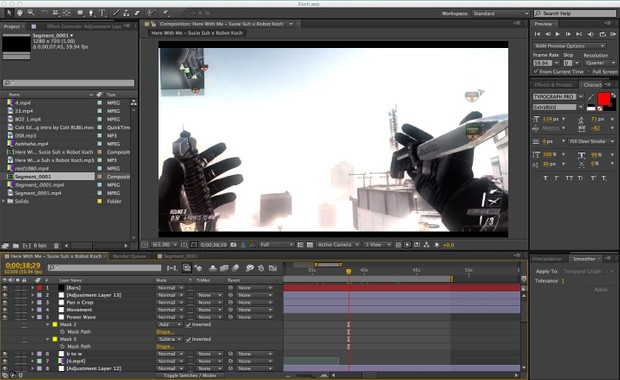Hide the Power Wave layer
This screenshot has height=380, width=620.
pos(5,317)
